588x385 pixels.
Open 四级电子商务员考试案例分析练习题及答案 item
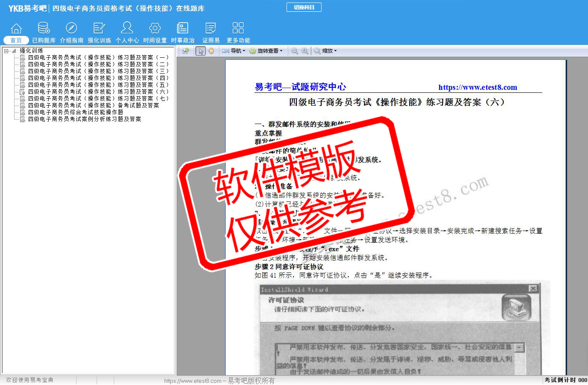(x=85, y=119)
